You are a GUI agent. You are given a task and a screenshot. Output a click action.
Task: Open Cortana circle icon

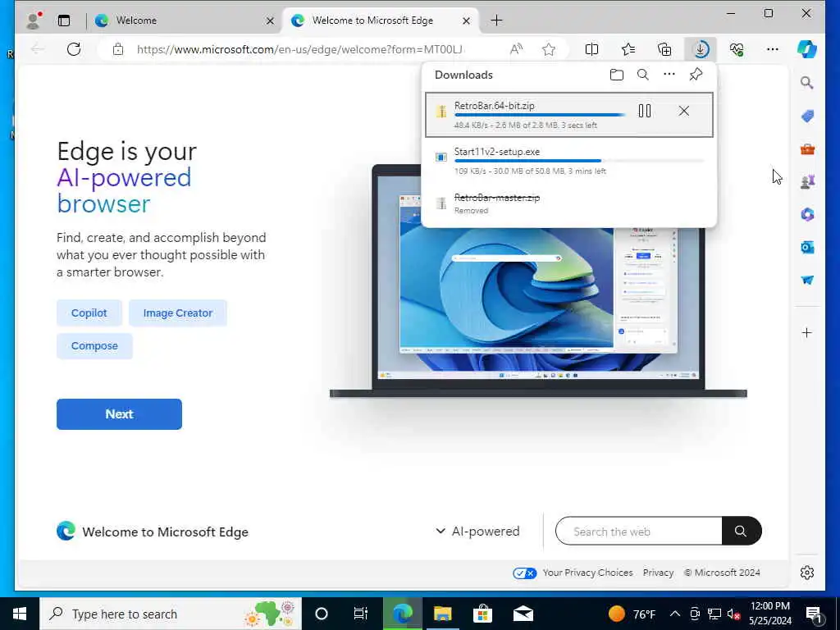(x=322, y=614)
